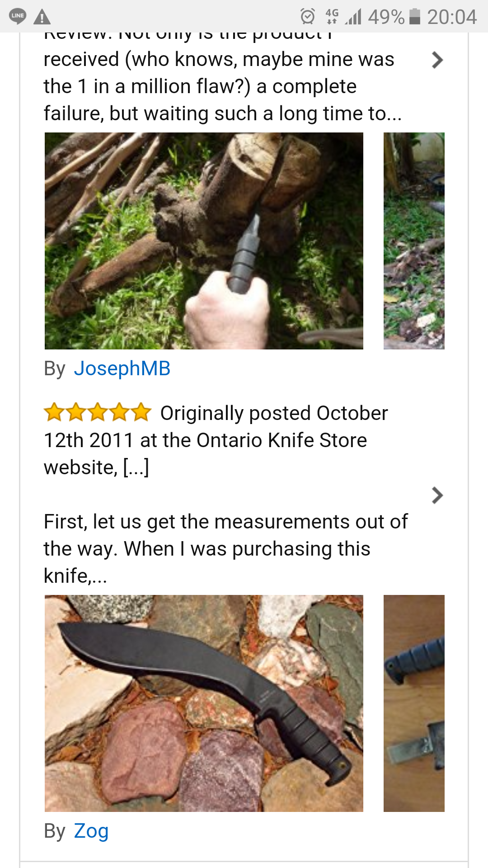Tap the 4G mobile data icon
Screen dimensions: 488x868
(x=332, y=17)
